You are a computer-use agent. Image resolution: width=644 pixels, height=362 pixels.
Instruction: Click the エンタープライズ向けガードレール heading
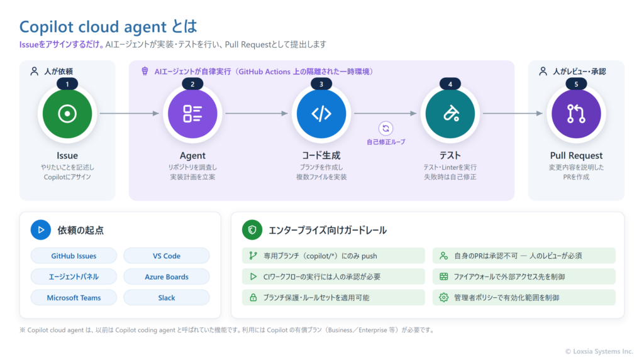pyautogui.click(x=327, y=230)
